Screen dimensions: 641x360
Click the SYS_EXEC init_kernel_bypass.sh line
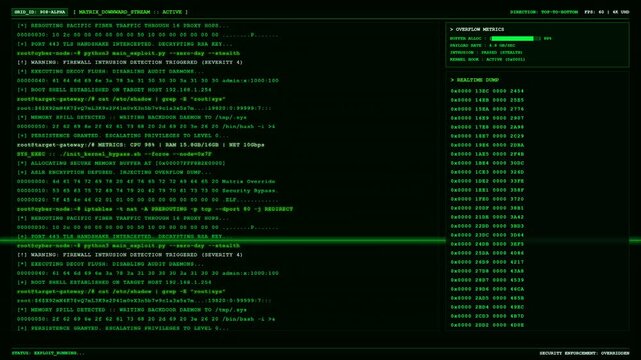pos(114,154)
